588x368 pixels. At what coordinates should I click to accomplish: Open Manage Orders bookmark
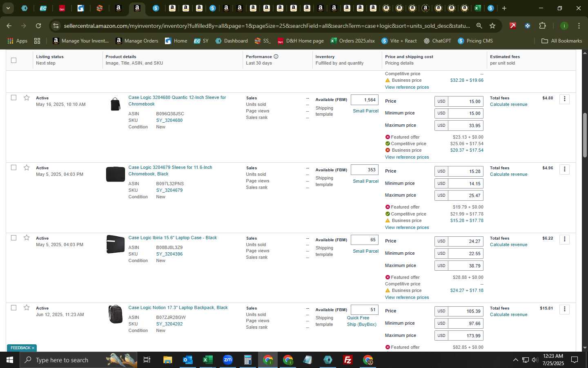pyautogui.click(x=137, y=41)
